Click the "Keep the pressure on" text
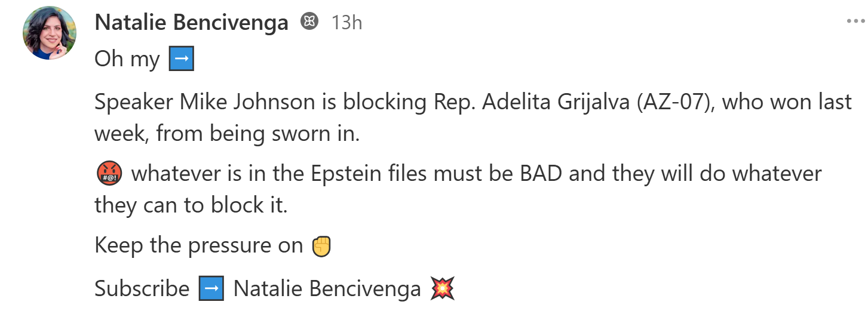 pos(199,246)
